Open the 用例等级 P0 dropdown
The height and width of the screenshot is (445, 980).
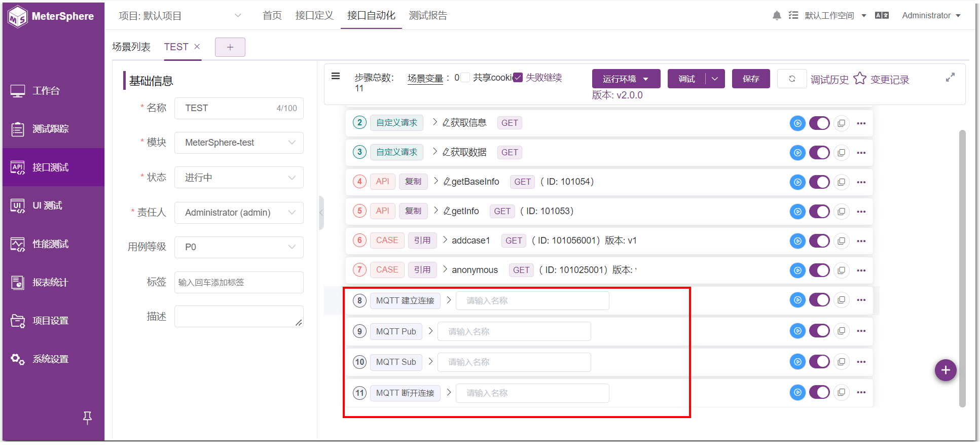(x=239, y=247)
